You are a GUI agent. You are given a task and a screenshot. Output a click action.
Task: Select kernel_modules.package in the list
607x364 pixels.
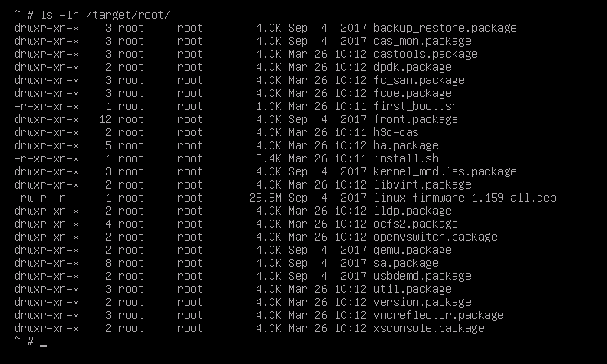point(444,171)
